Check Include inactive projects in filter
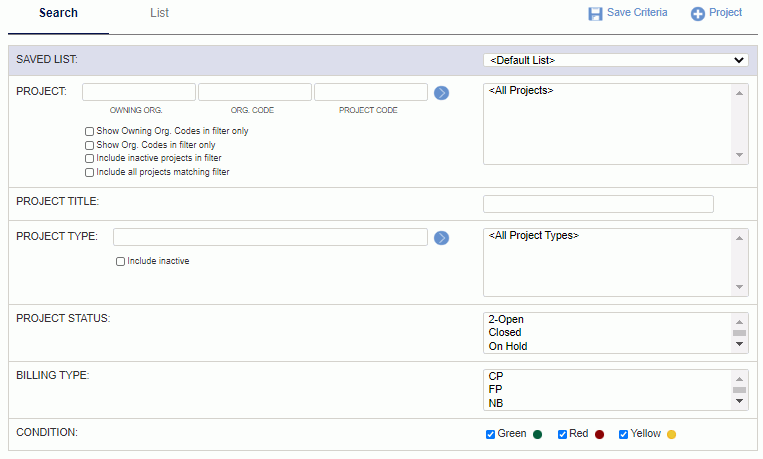This screenshot has height=459, width=763. [90, 159]
